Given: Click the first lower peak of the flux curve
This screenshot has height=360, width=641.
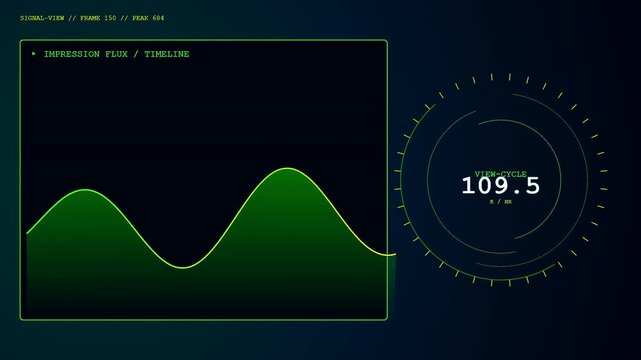Looking at the screenshot, I should (x=85, y=190).
